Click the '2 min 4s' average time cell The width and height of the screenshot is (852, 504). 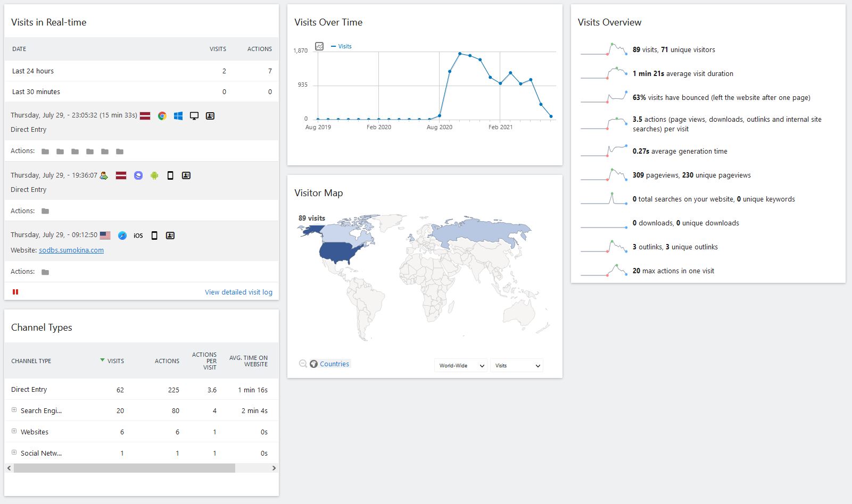(x=254, y=410)
